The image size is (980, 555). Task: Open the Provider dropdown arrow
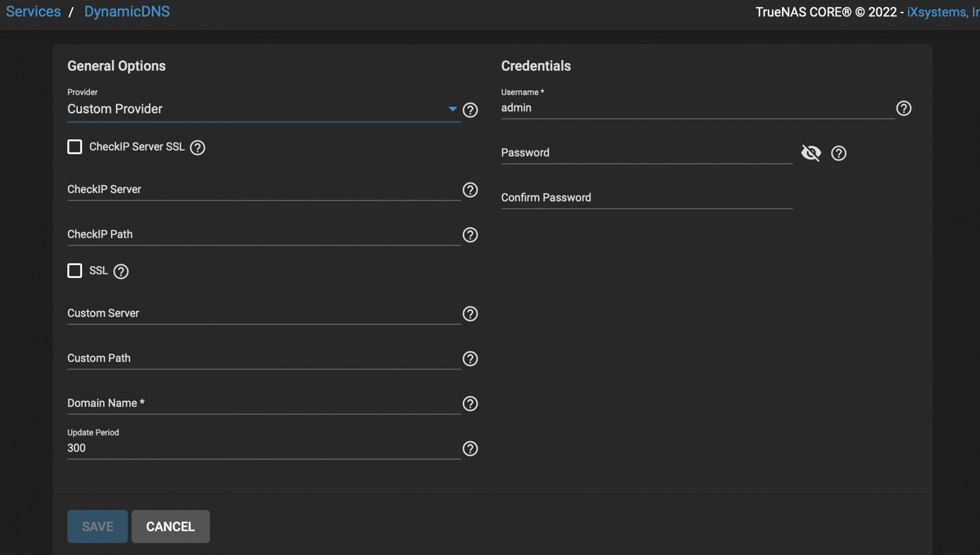(x=452, y=109)
